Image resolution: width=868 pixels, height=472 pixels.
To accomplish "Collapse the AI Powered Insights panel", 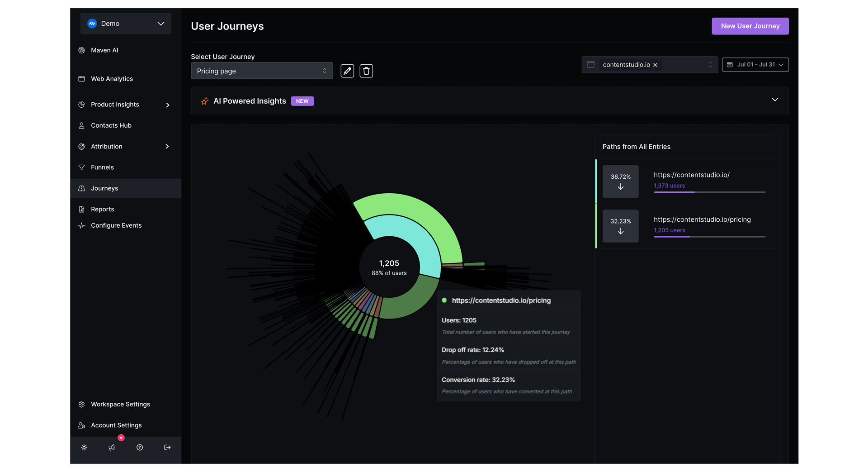I will 774,100.
